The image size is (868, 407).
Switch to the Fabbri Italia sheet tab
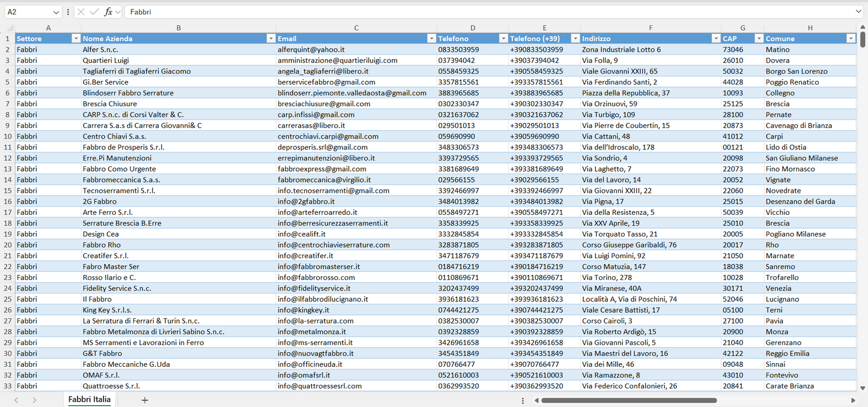click(90, 399)
